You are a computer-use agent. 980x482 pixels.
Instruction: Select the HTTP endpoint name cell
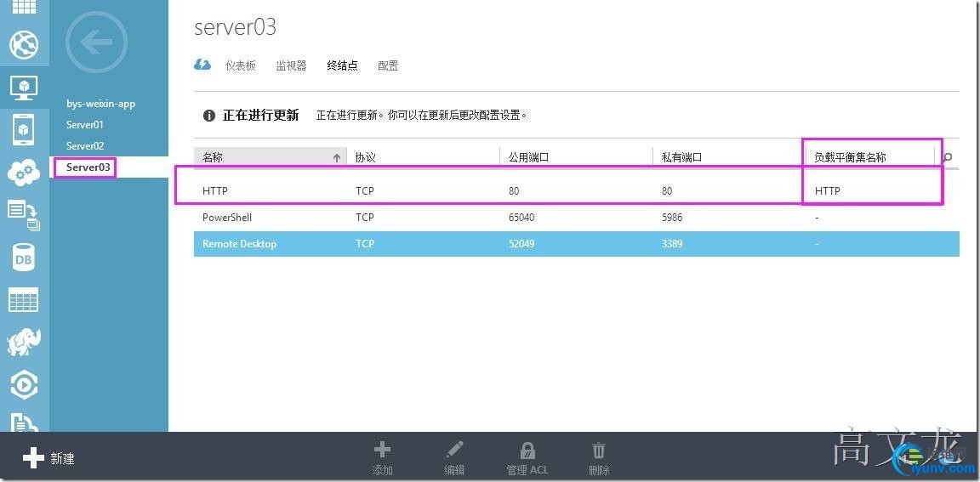pos(215,191)
